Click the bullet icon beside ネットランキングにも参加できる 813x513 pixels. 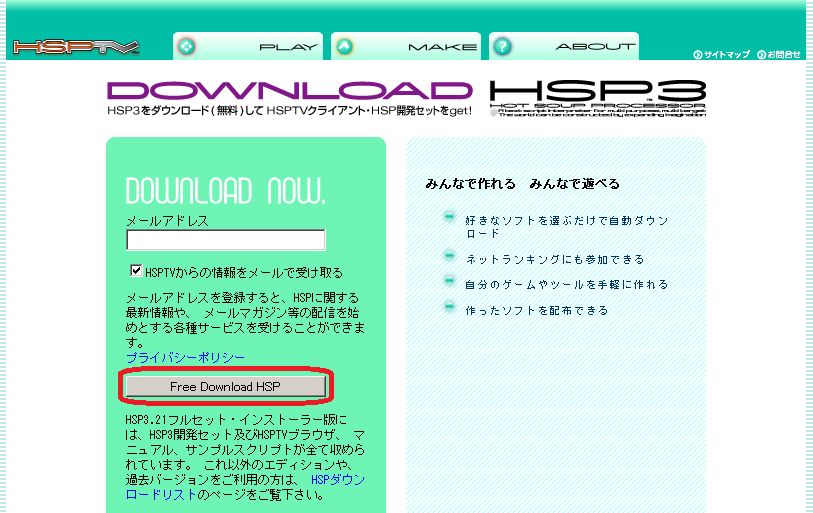[x=449, y=258]
